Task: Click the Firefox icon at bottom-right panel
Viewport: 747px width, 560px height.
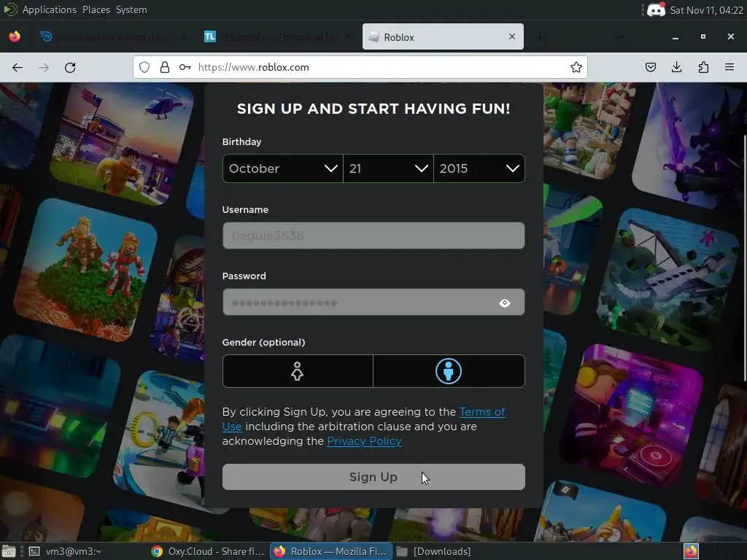Action: [x=691, y=551]
